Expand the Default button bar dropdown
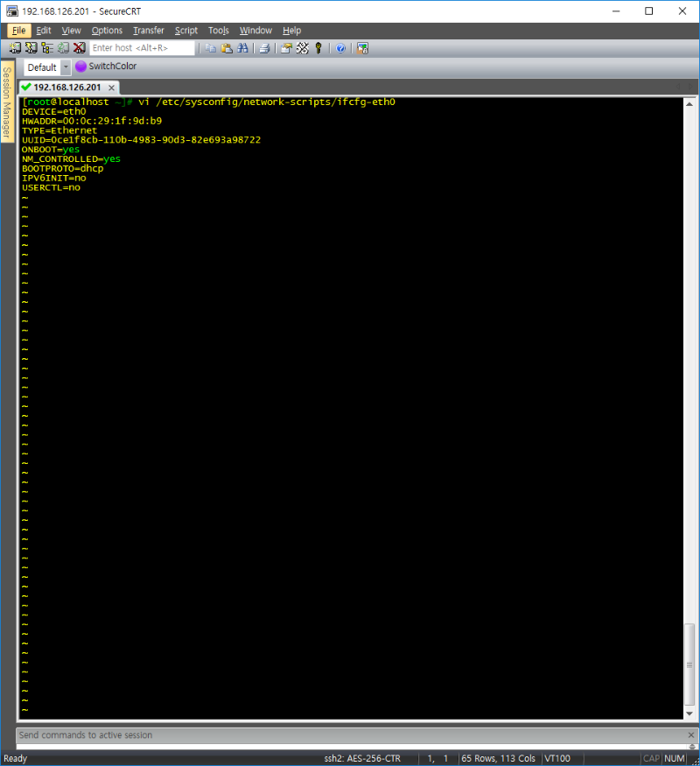Viewport: 700px width, 766px height. (x=66, y=67)
